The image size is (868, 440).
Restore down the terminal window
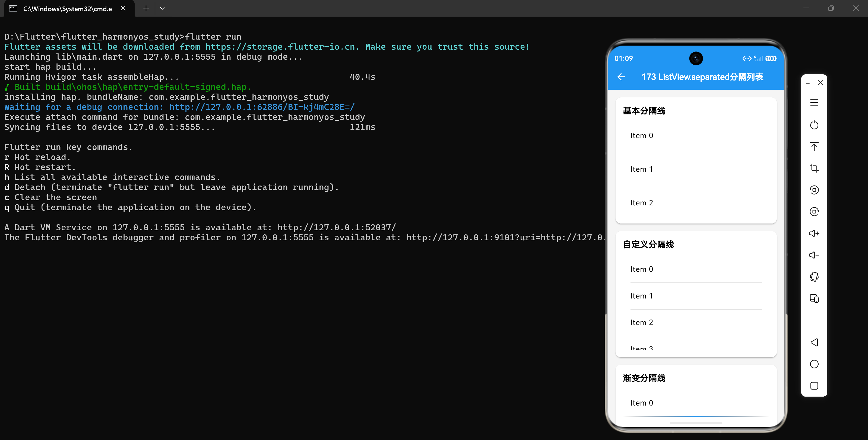(x=831, y=8)
